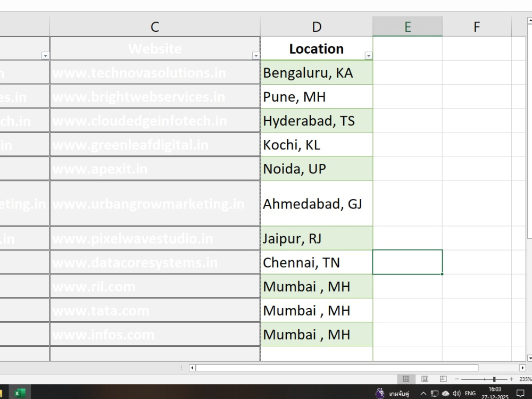Select cell 'Noida, UP'
The width and height of the screenshot is (532, 399).
pos(317,169)
